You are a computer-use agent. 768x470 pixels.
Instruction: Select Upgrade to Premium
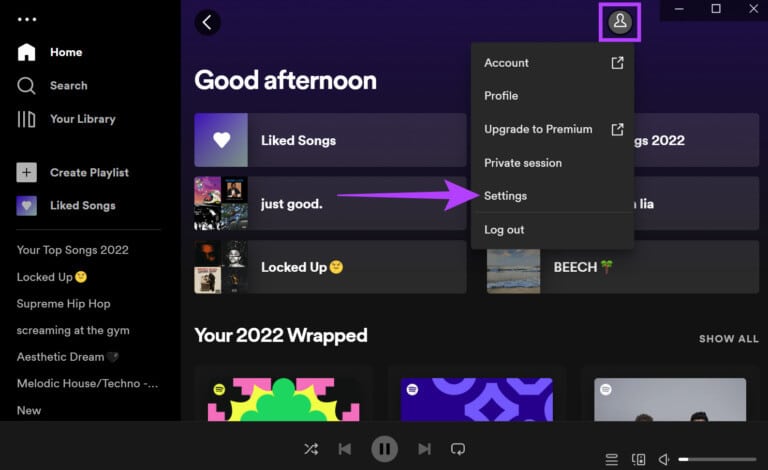click(x=552, y=129)
